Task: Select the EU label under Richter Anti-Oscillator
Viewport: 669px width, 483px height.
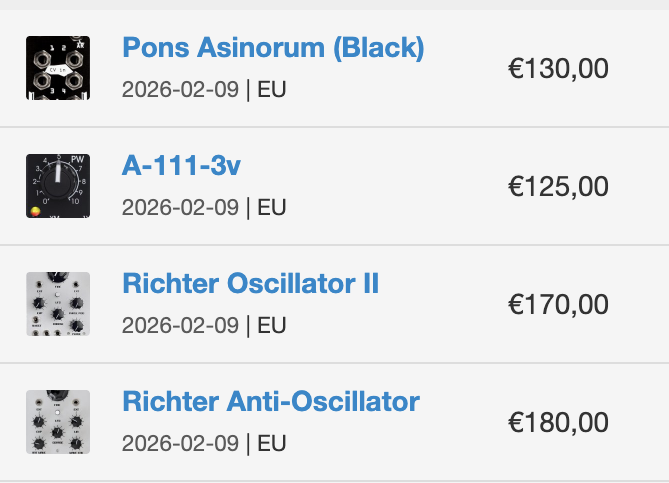Action: click(x=272, y=443)
